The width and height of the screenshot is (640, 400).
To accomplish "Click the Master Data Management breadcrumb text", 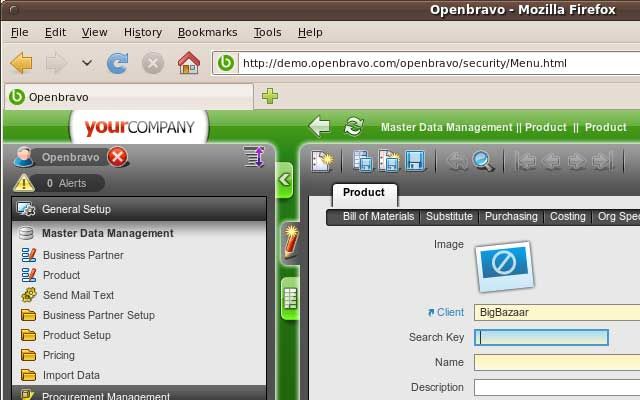I will pos(447,127).
